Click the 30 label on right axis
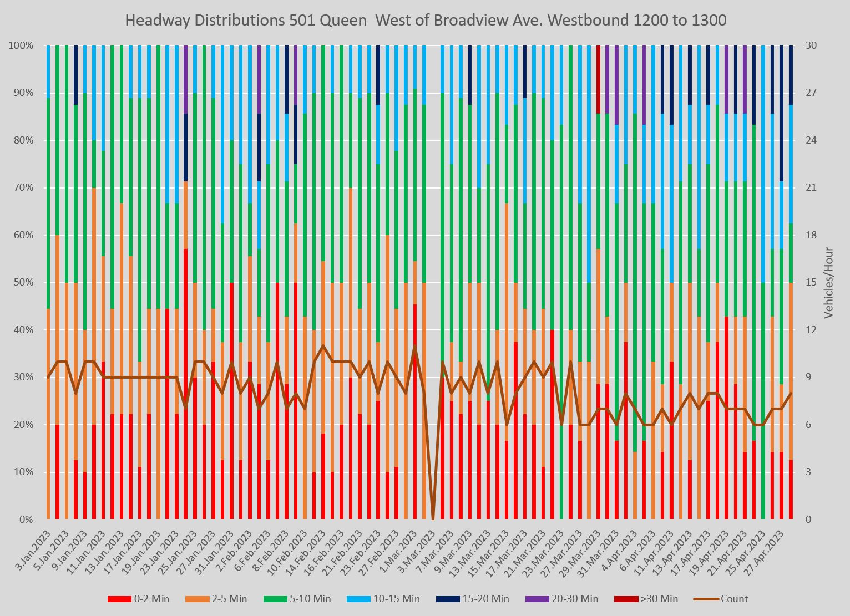850x616 pixels. pyautogui.click(x=811, y=45)
